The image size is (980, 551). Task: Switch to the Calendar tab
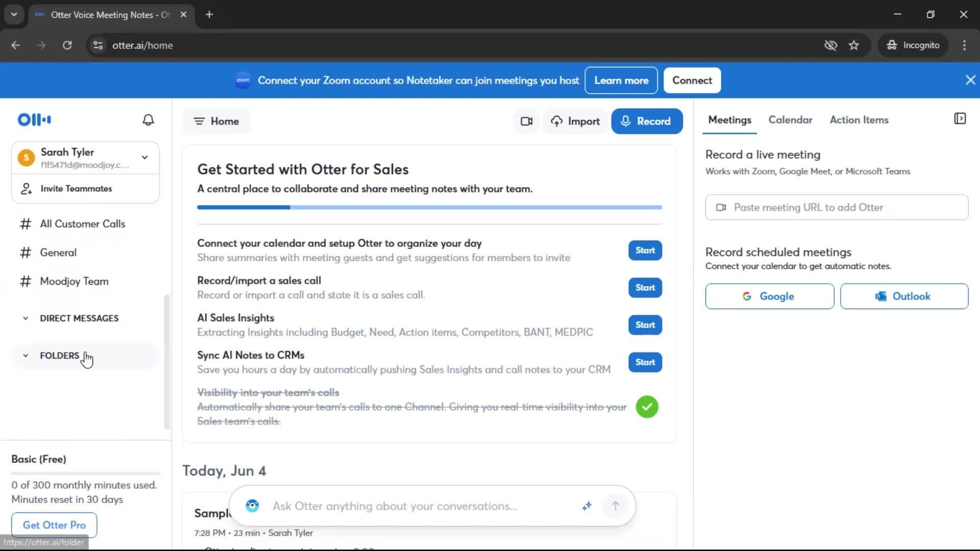pos(790,120)
